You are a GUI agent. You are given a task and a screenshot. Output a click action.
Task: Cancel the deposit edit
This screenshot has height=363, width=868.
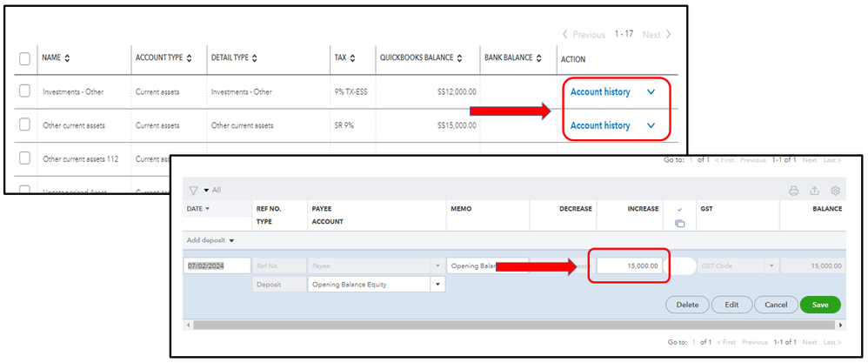pyautogui.click(x=776, y=305)
